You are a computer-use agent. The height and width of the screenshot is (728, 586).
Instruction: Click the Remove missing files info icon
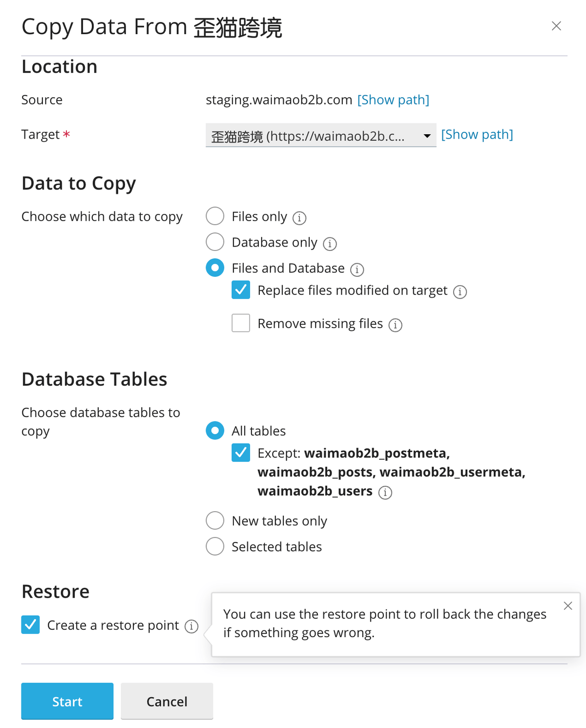click(x=396, y=325)
